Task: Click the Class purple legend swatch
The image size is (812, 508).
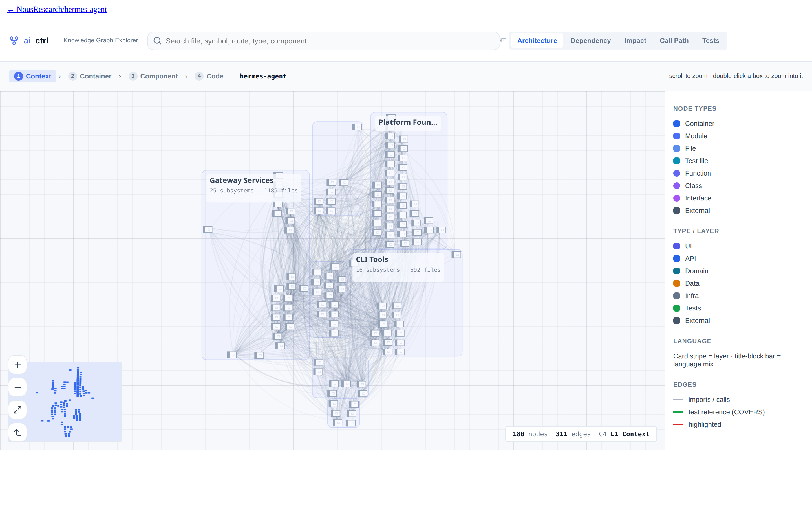Action: pos(677,186)
